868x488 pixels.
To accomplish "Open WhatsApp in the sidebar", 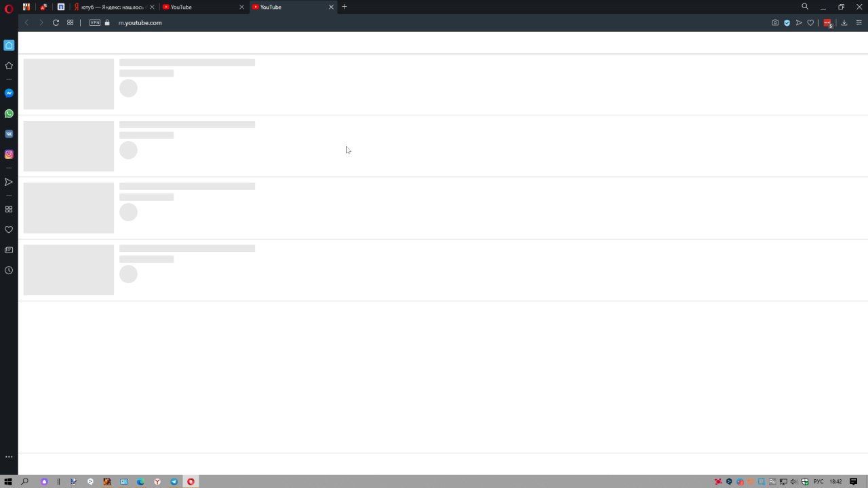I will coord(9,113).
